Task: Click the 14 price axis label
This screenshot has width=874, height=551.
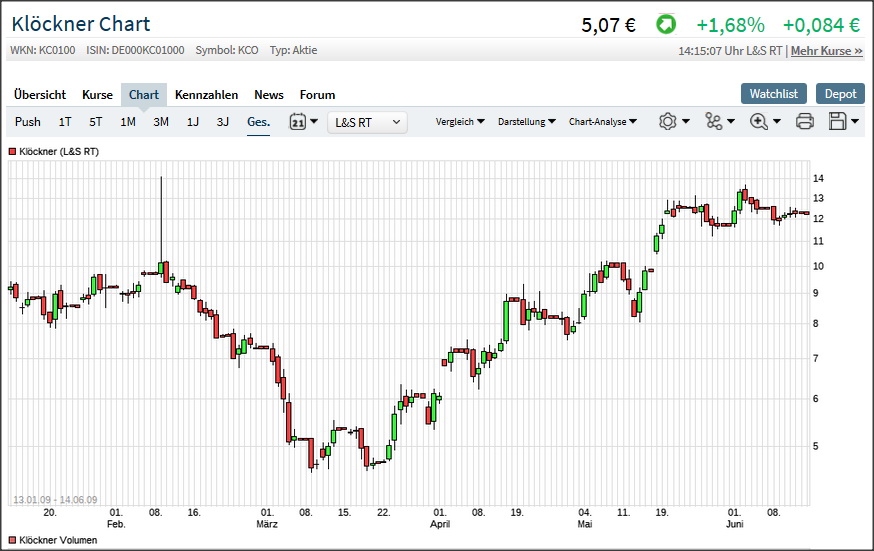Action: click(x=818, y=178)
